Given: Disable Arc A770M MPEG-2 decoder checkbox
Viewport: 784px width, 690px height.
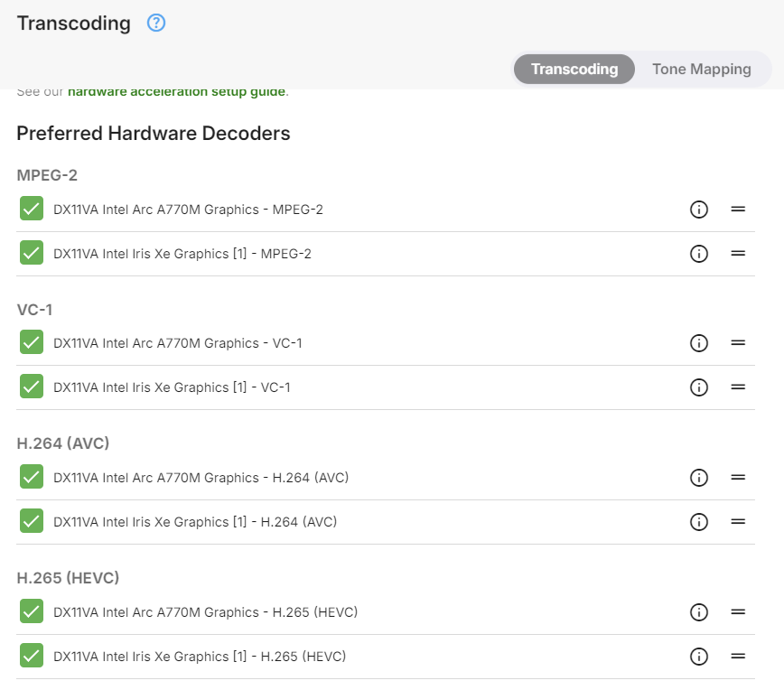Looking at the screenshot, I should tap(32, 210).
